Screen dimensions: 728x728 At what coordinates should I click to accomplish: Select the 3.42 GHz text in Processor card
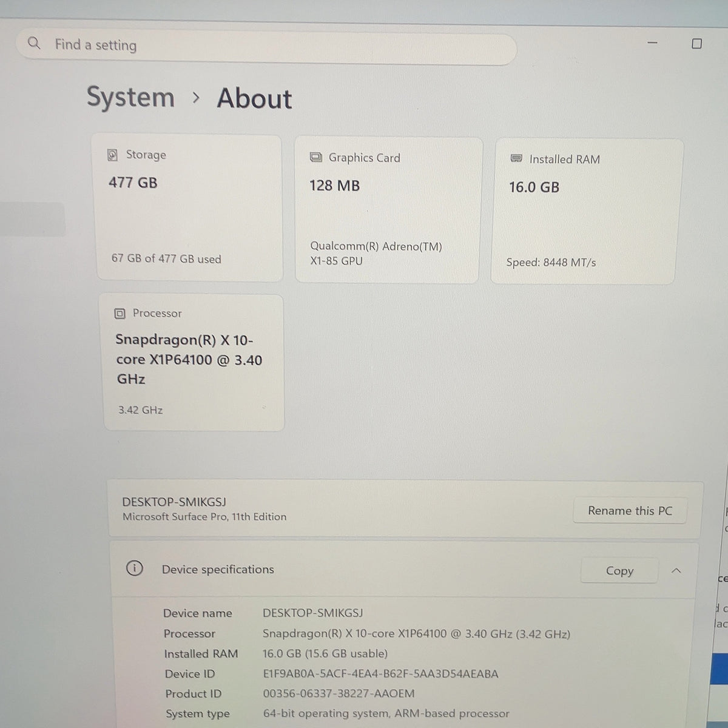click(x=140, y=410)
